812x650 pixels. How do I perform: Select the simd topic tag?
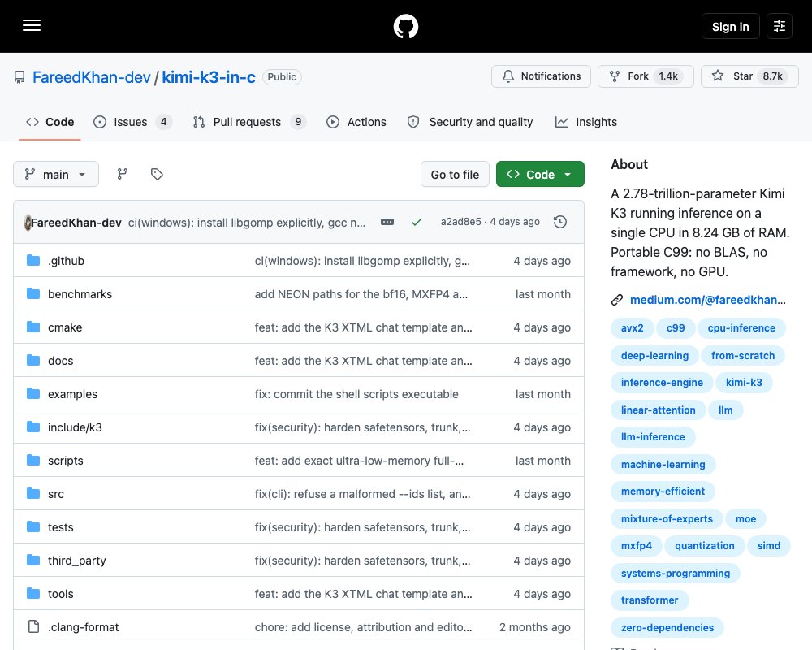point(768,546)
